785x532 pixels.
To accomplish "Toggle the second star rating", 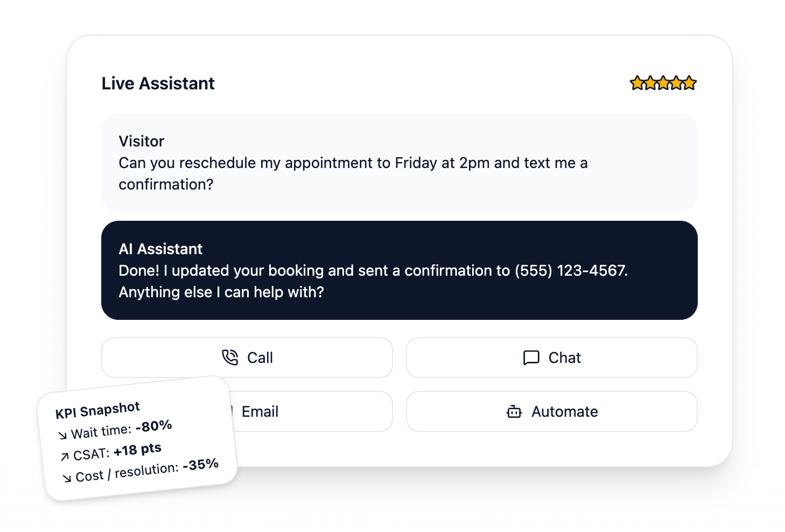I will pos(650,83).
